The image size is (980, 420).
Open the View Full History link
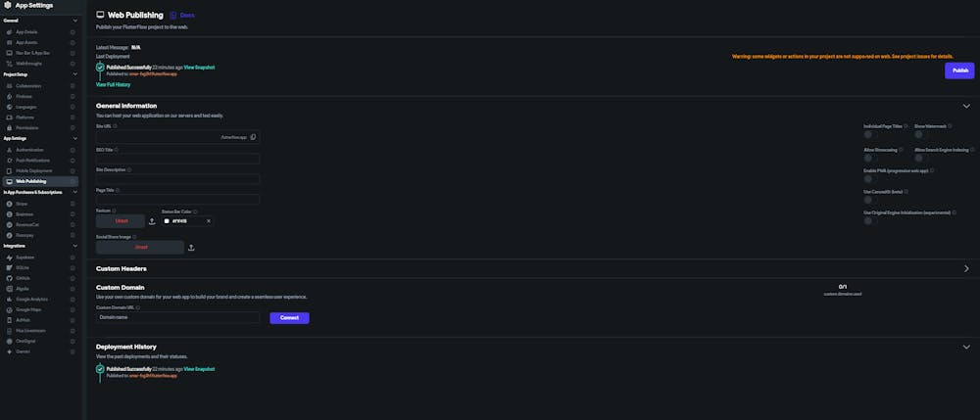113,85
